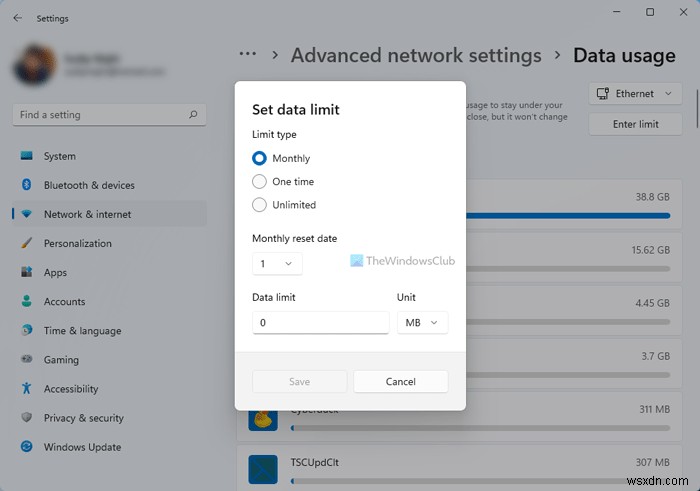Click the 311 MB Cyberduck usage bar

(480, 428)
